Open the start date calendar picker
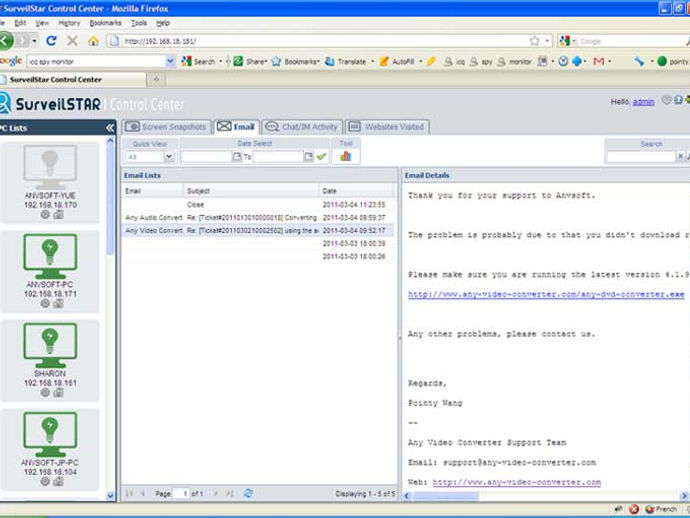 [x=237, y=157]
